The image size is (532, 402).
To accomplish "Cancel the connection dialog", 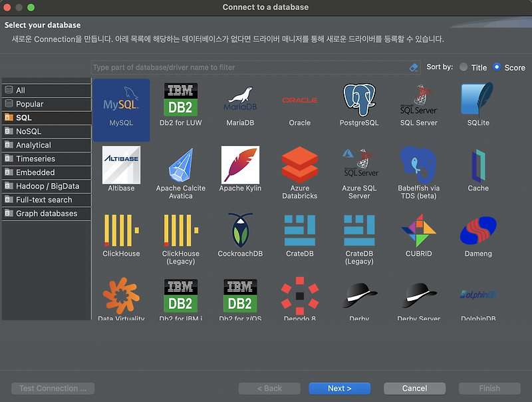I will [x=414, y=389].
